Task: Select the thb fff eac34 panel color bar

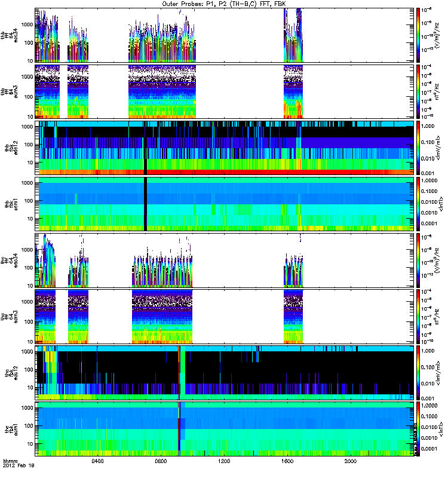Action: pos(418,35)
